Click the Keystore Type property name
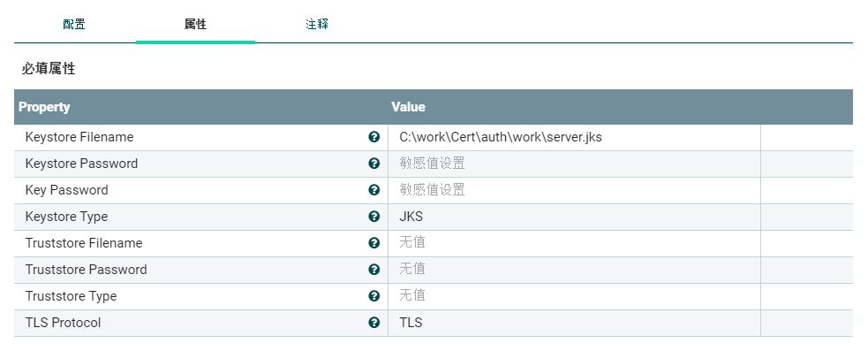Image resolution: width=868 pixels, height=351 pixels. [66, 217]
